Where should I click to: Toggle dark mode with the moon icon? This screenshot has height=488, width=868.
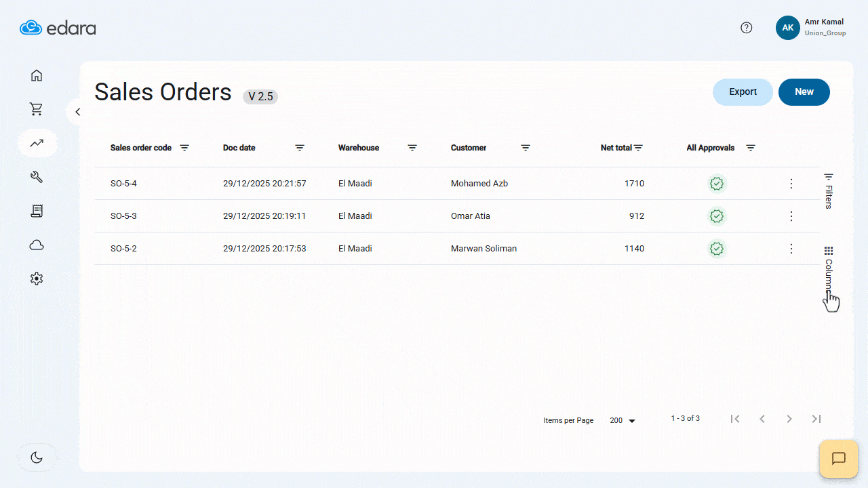coord(36,457)
